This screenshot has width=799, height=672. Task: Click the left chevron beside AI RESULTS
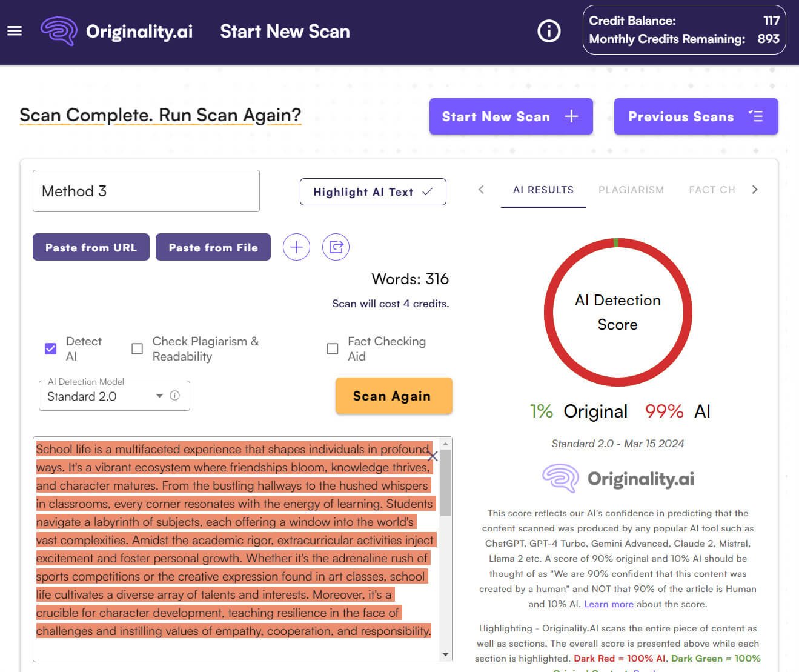[480, 189]
